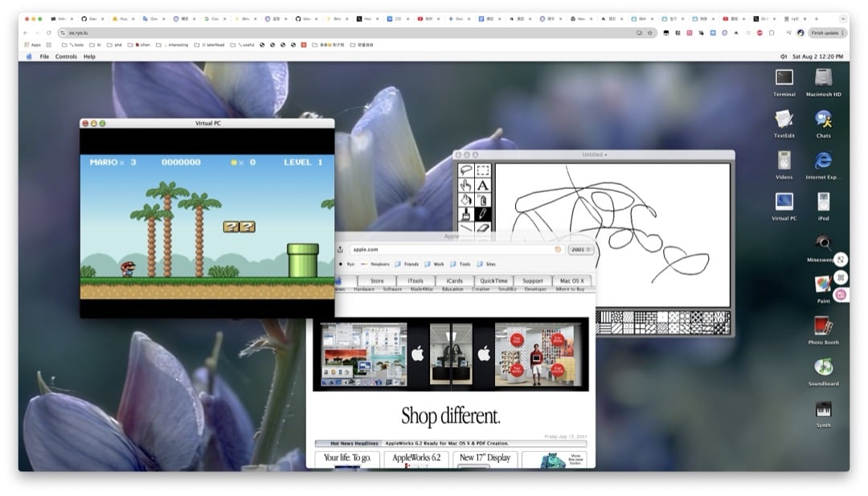Viewport: 868px width, 496px height.
Task: Open the Minesweeper desktop icon
Action: tap(823, 248)
